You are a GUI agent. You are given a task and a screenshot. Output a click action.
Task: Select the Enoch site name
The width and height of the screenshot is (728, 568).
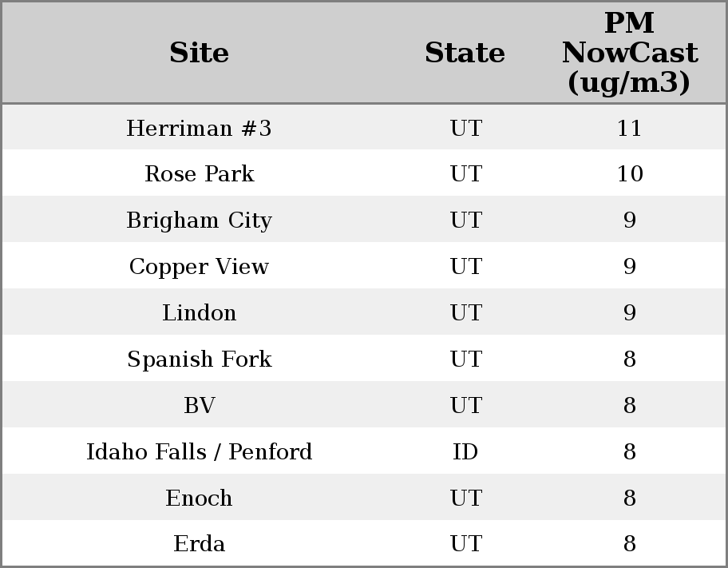[x=199, y=498]
